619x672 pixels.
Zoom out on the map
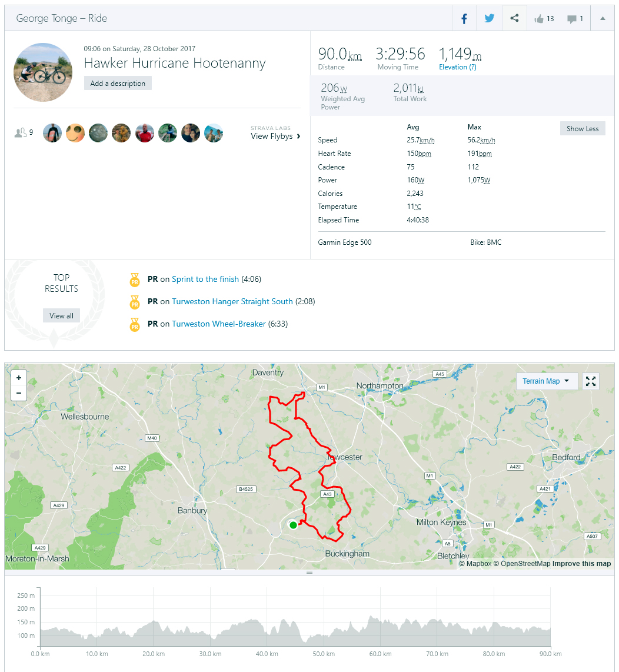[x=19, y=392]
